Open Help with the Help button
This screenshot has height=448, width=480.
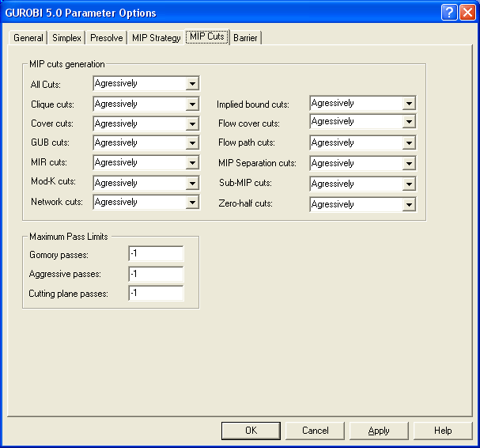tap(443, 431)
